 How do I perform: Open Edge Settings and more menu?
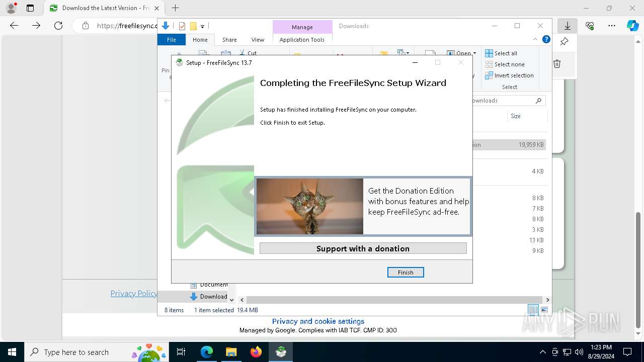click(x=612, y=26)
